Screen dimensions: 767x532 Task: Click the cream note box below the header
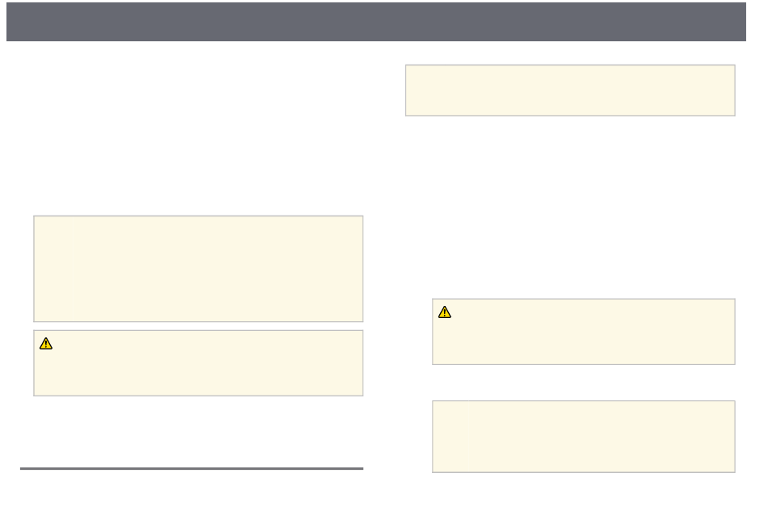pyautogui.click(x=570, y=90)
